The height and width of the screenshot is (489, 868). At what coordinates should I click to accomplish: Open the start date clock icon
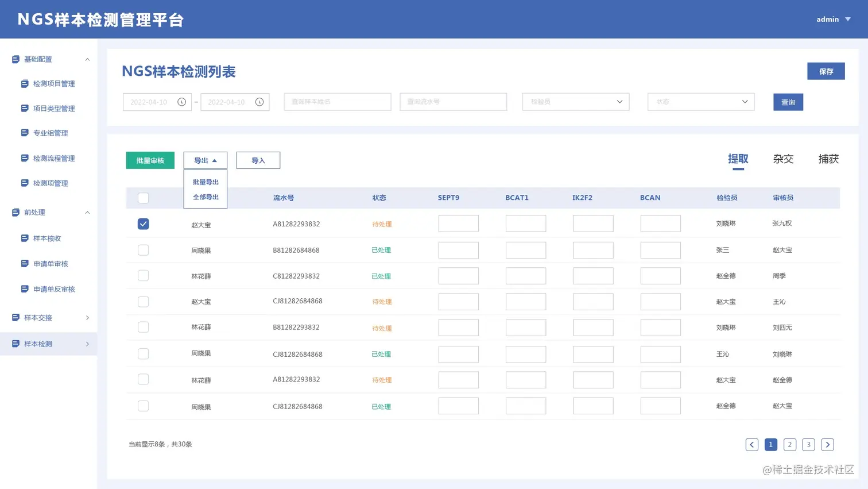(x=181, y=102)
